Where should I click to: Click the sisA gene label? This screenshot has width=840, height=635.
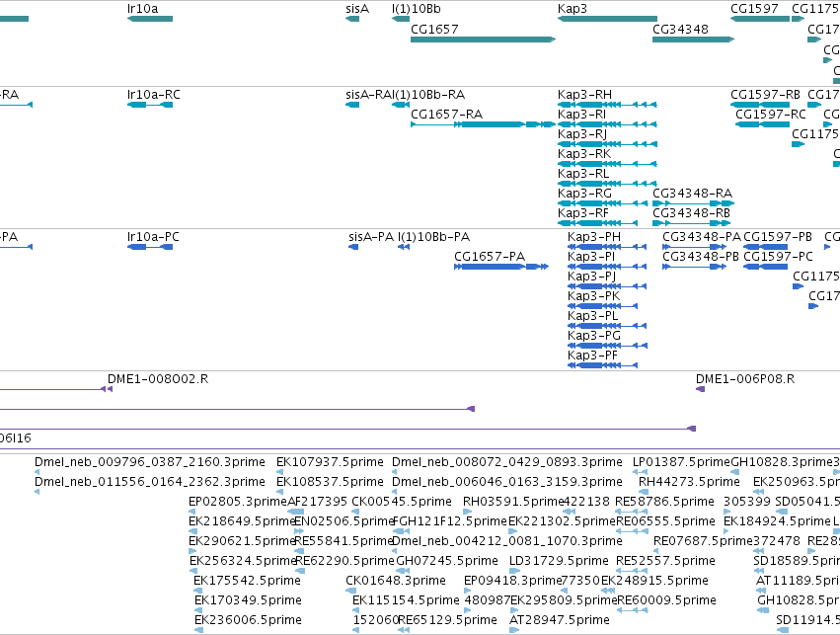tap(357, 9)
